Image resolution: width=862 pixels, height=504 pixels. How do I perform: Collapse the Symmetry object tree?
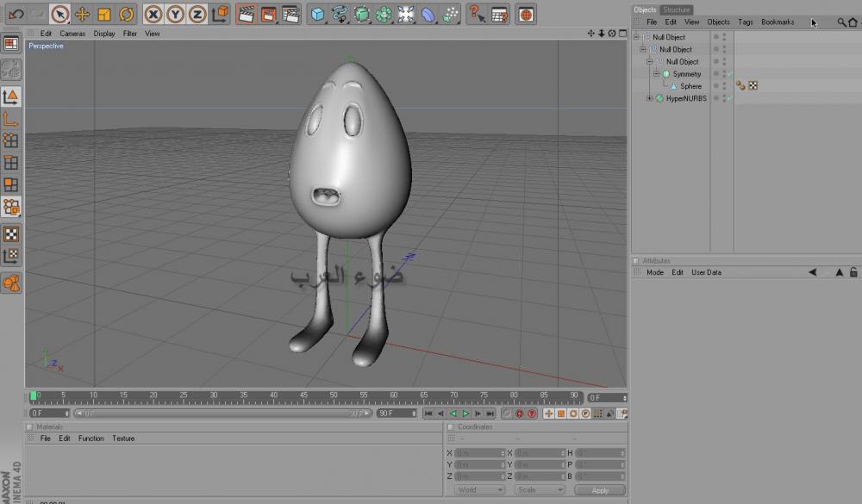(656, 74)
